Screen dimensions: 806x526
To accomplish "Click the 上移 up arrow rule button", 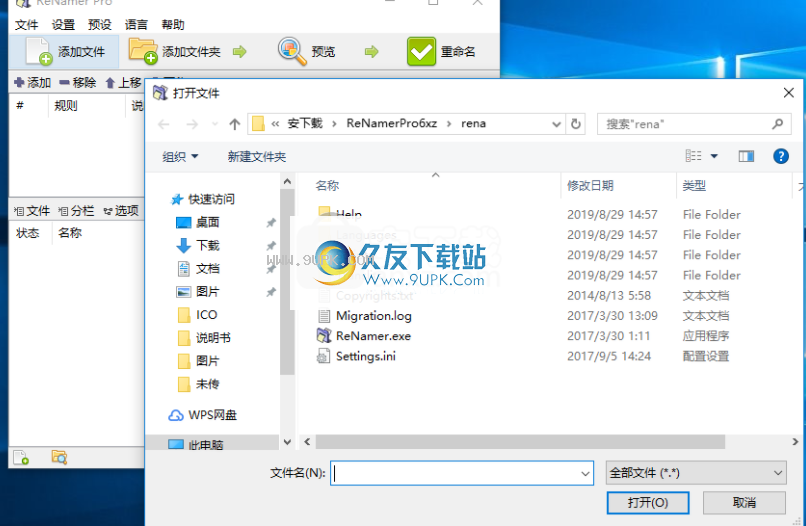I will coord(123,82).
